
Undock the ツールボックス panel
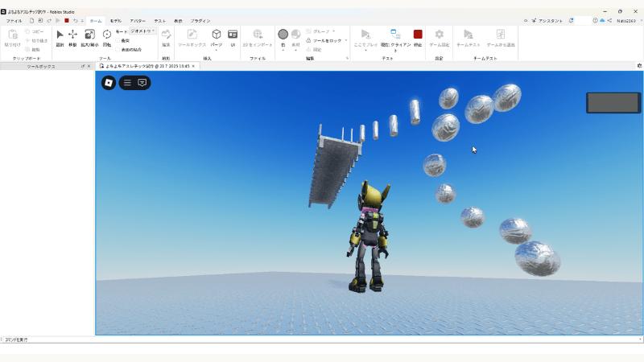pos(83,66)
